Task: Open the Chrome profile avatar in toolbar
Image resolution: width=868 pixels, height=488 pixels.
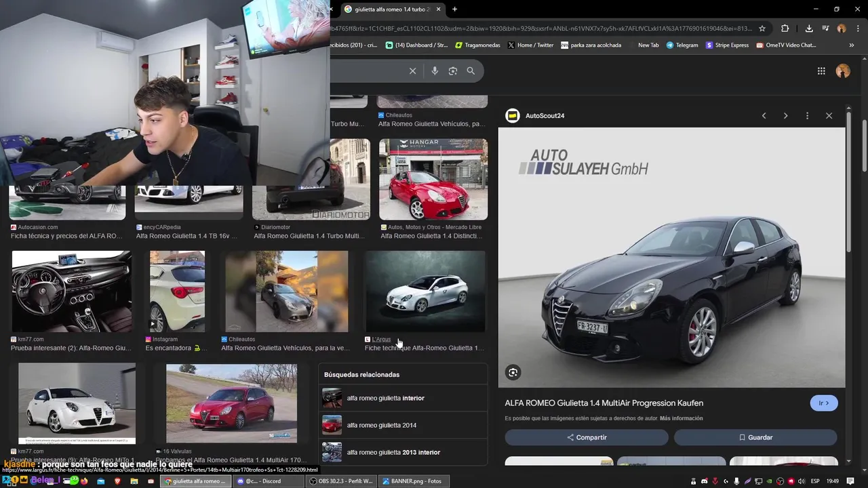Action: tap(842, 28)
